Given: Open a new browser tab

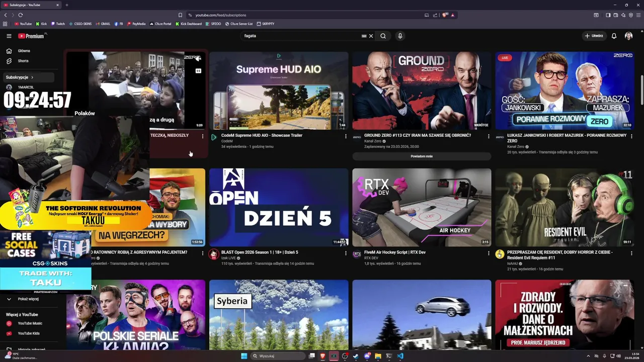Looking at the screenshot, I should pos(67,5).
